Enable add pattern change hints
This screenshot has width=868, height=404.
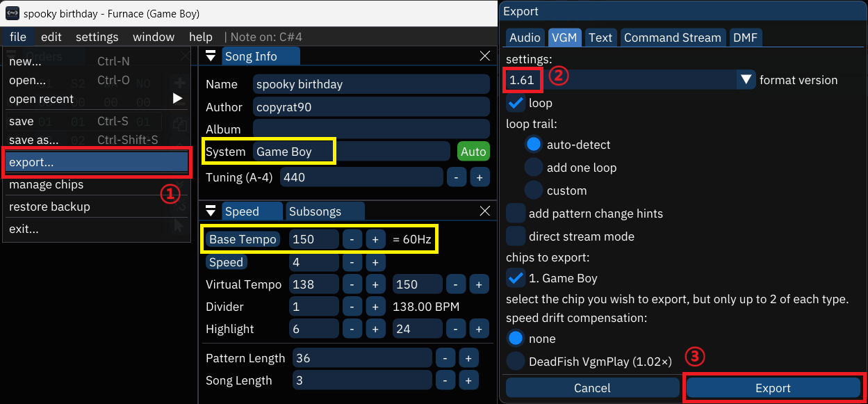516,213
